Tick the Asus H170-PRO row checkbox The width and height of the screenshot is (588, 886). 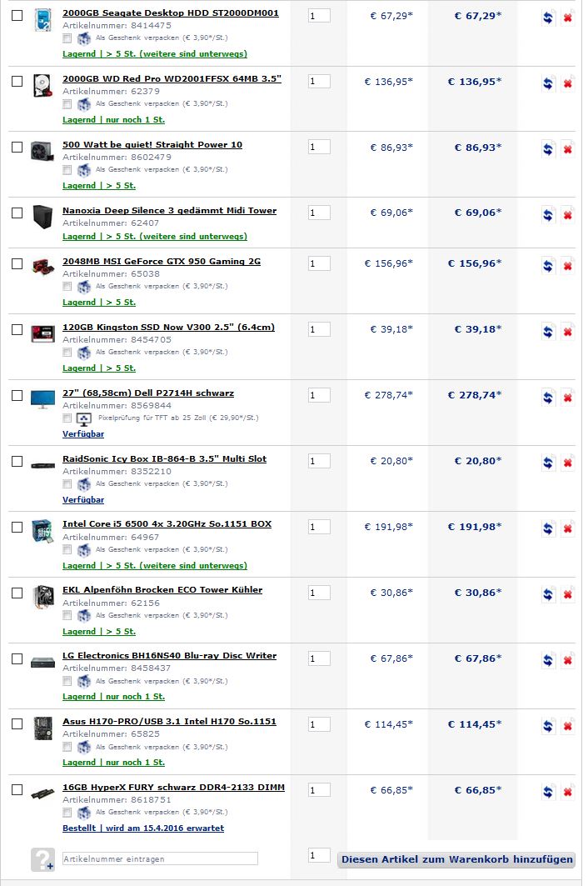[17, 724]
